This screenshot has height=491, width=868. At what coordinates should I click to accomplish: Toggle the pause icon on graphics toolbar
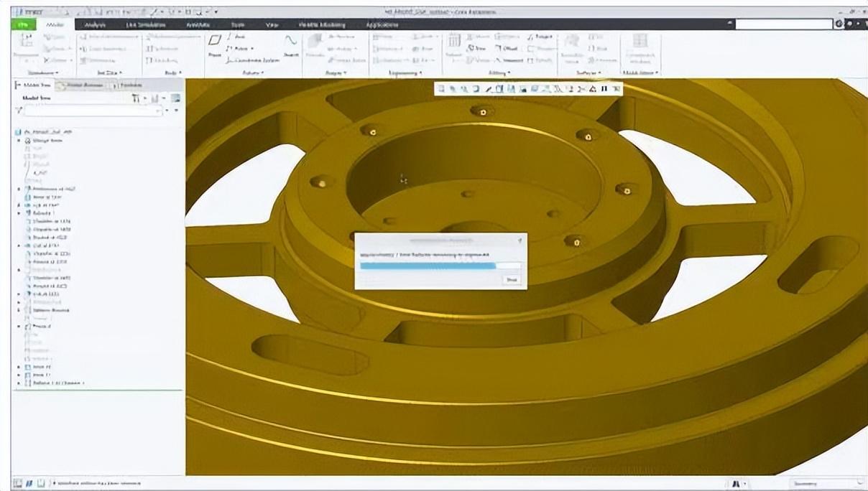[x=604, y=89]
